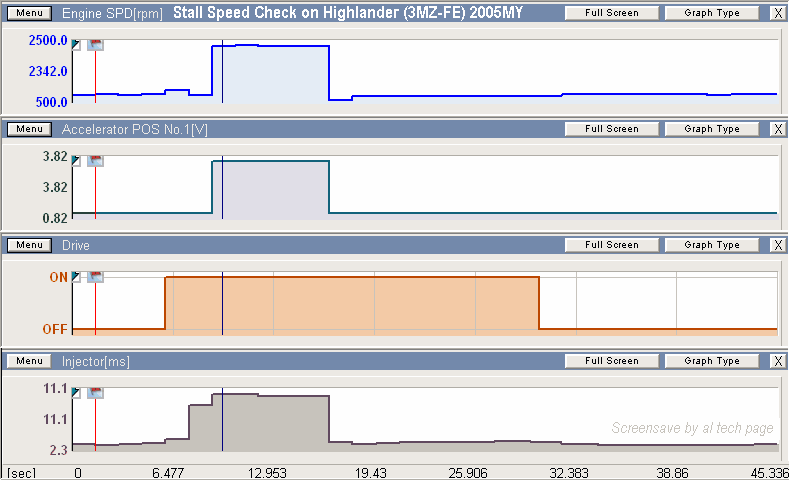Click the 2500.0 rpm Y-axis maximum label
789x480 pixels.
(x=48, y=41)
